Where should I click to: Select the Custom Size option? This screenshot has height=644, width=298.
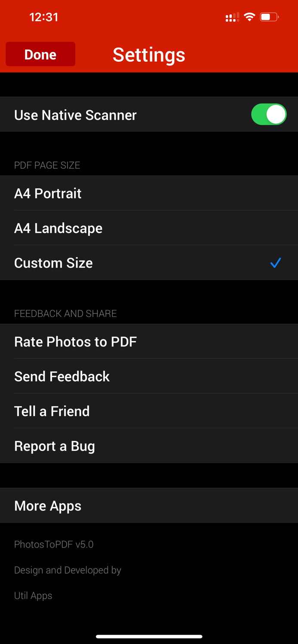pyautogui.click(x=53, y=262)
